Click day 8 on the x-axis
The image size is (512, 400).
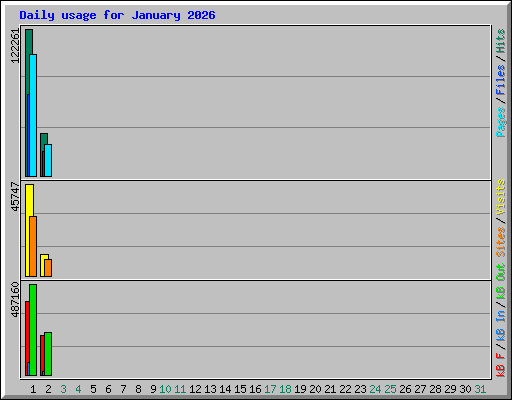click(138, 389)
